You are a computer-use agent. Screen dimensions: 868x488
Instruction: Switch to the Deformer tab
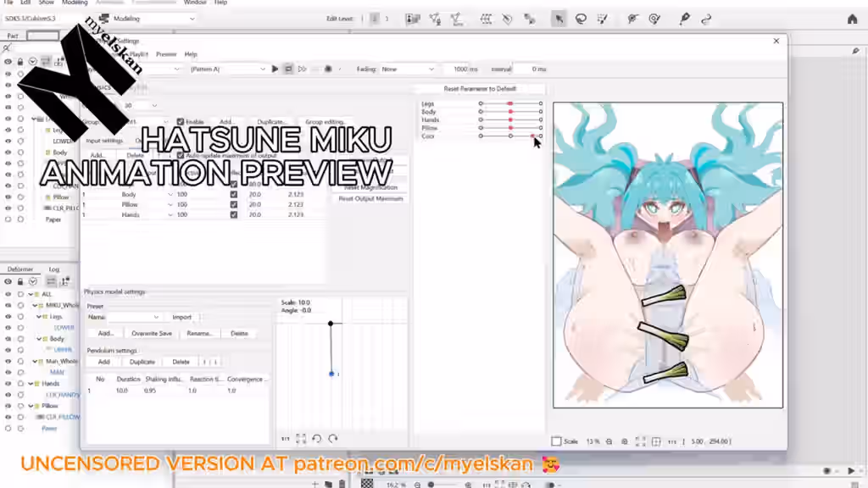click(x=20, y=269)
